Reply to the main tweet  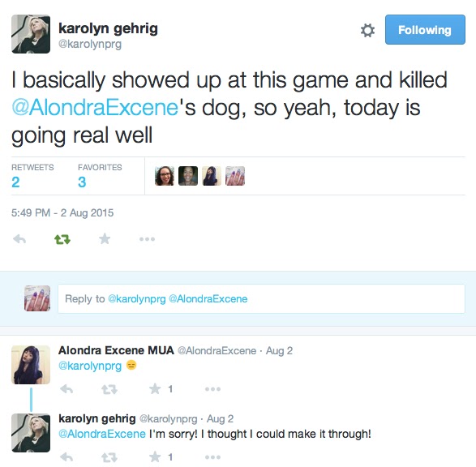[x=19, y=239]
